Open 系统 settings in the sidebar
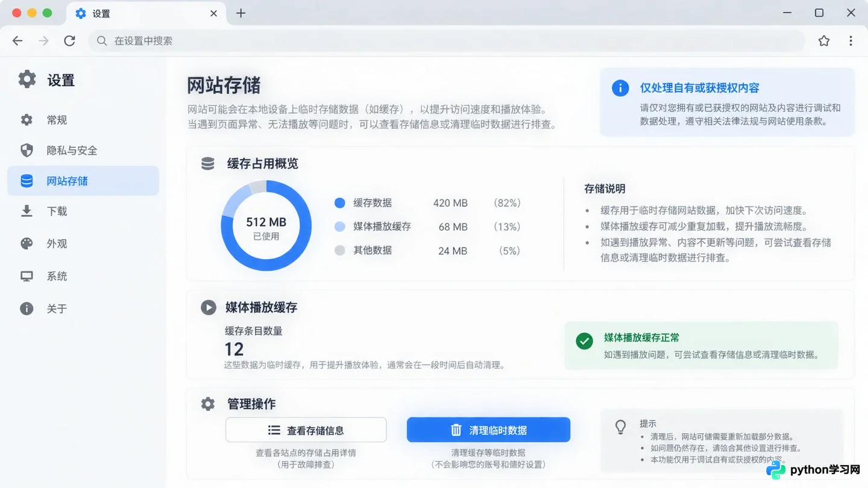The height and width of the screenshot is (488, 868). (x=83, y=277)
